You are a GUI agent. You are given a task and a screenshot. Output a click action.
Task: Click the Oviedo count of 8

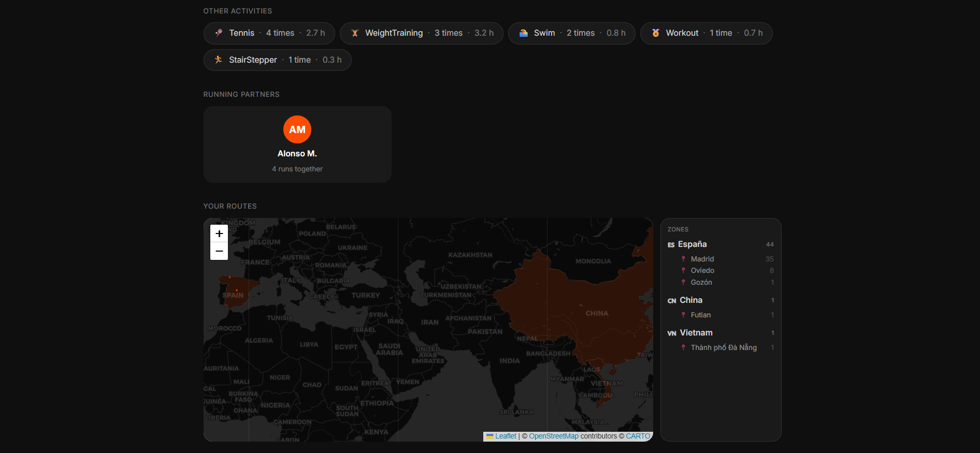(x=772, y=270)
